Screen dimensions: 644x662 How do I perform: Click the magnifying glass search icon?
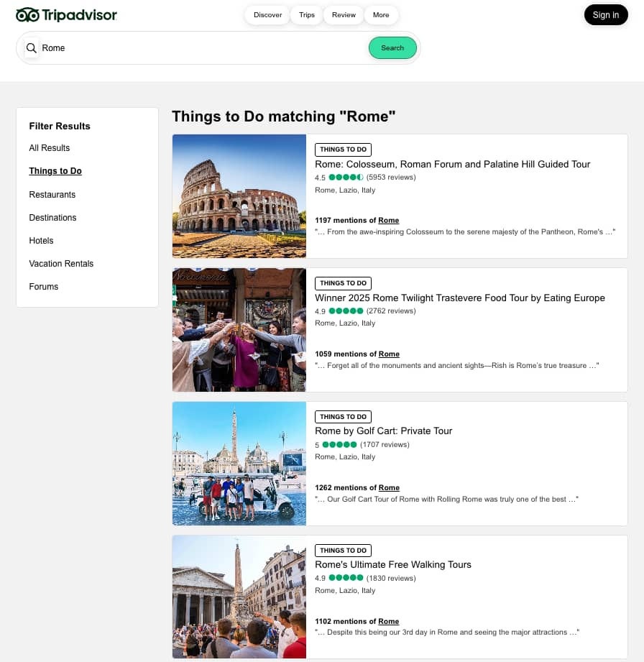point(32,48)
